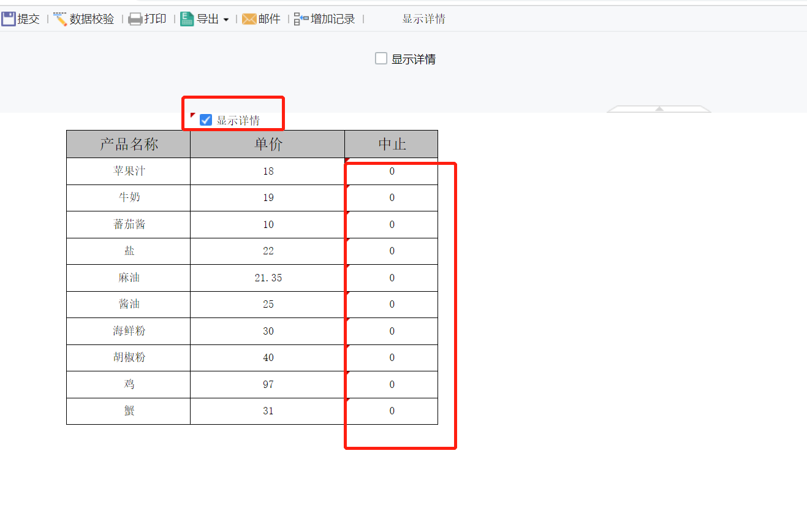Click the 导出 export icon

(187, 19)
